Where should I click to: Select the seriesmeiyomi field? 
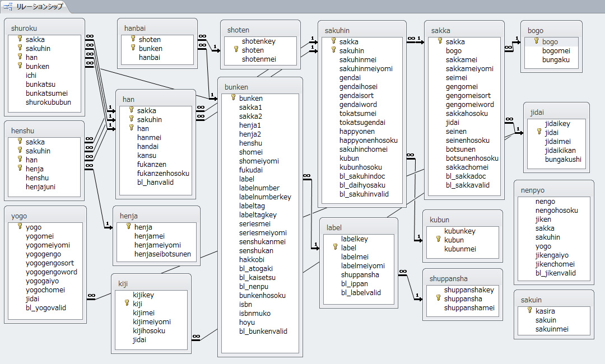[263, 232]
